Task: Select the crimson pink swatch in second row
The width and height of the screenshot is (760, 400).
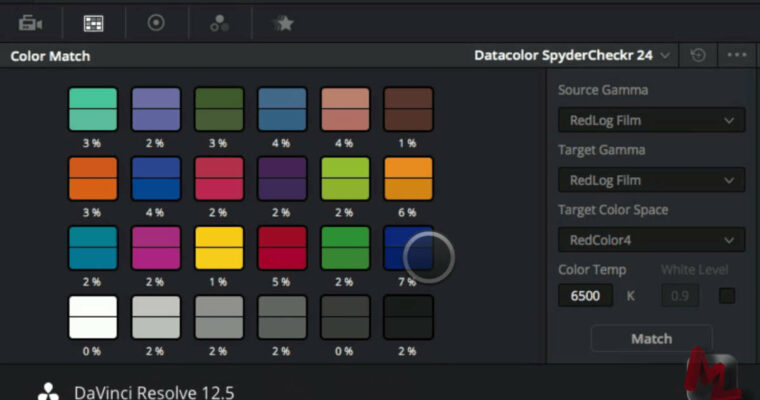Action: (x=219, y=178)
